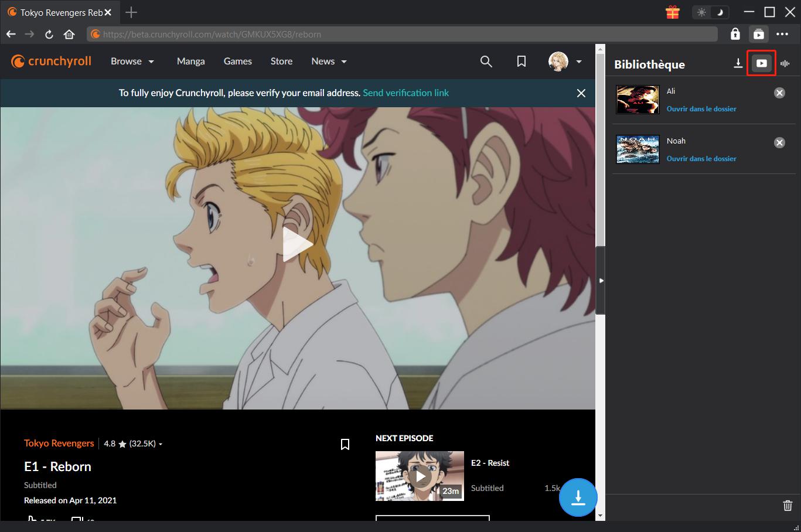The image size is (801, 532).
Task: Click the Send verification link
Action: pos(405,93)
